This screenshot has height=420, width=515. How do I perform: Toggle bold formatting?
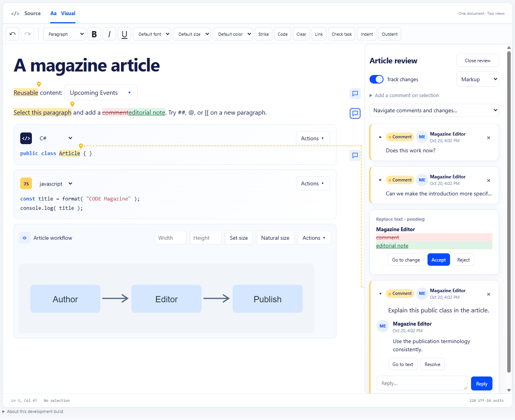click(x=94, y=34)
